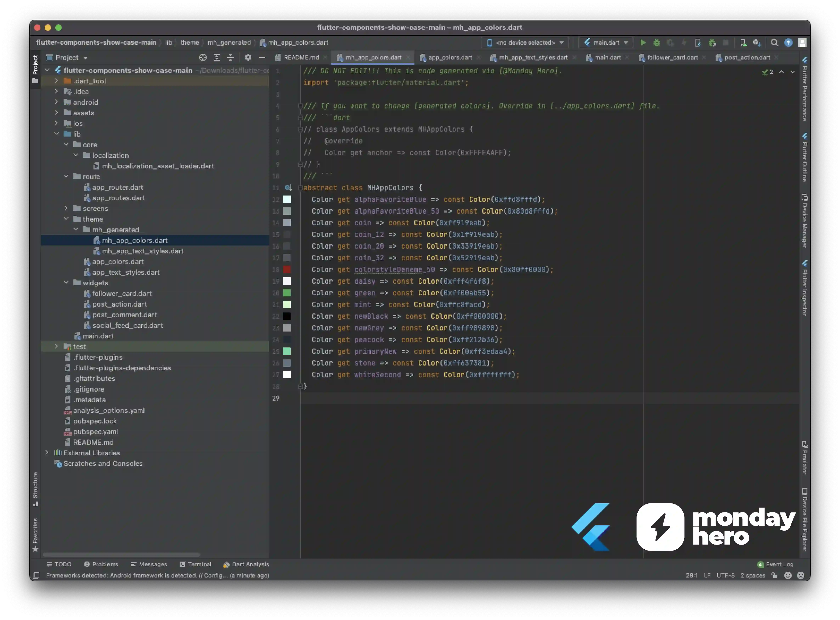The image size is (840, 620).
Task: Toggle the Favorites tool window
Action: [x=35, y=535]
